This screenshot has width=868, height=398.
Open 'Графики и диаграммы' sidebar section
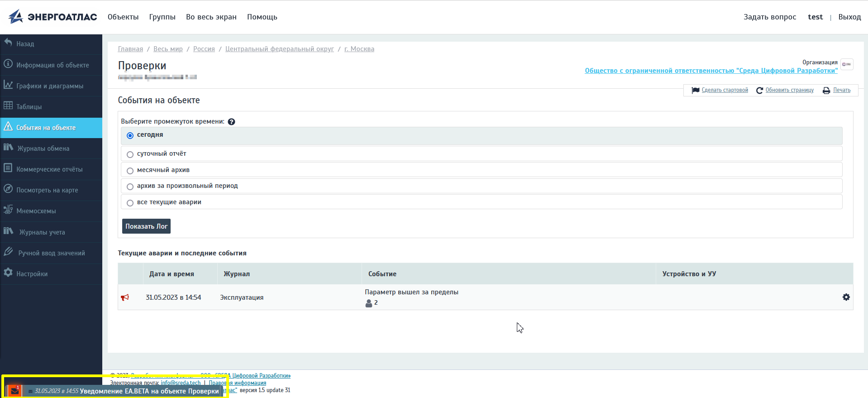pyautogui.click(x=50, y=86)
